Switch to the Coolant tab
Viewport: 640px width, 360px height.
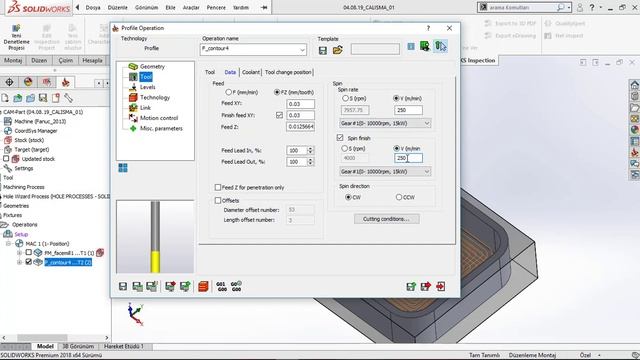point(251,72)
